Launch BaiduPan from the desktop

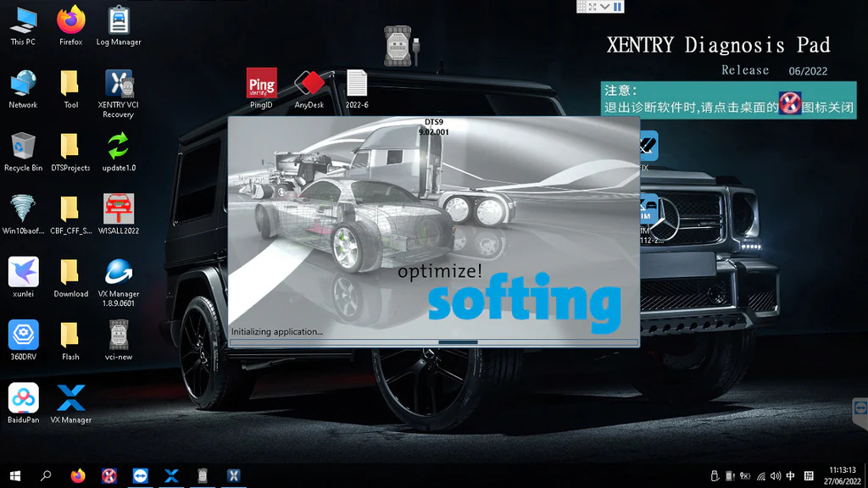click(x=23, y=404)
